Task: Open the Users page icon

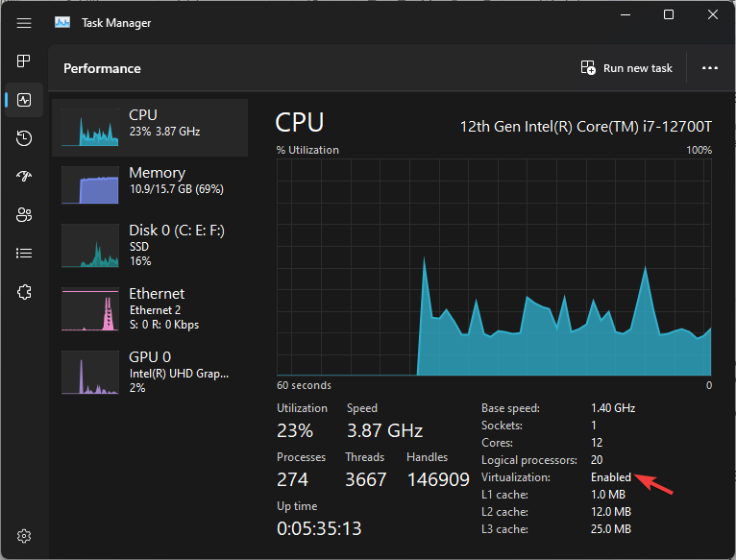Action: tap(24, 215)
